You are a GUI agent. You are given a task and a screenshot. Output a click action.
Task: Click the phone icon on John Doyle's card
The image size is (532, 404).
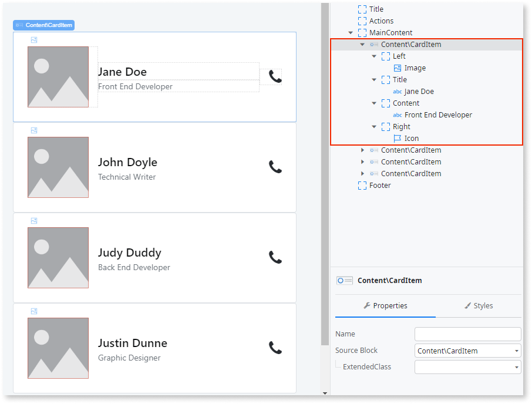coord(275,167)
